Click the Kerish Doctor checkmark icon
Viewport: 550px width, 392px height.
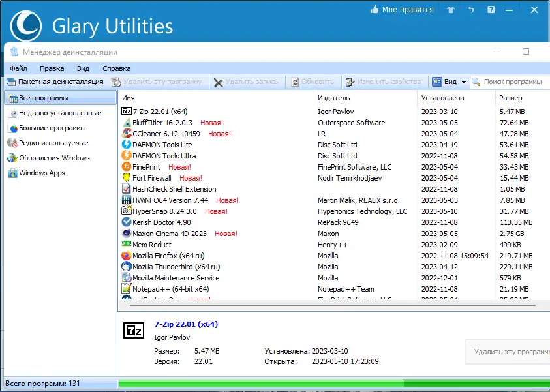click(x=127, y=222)
